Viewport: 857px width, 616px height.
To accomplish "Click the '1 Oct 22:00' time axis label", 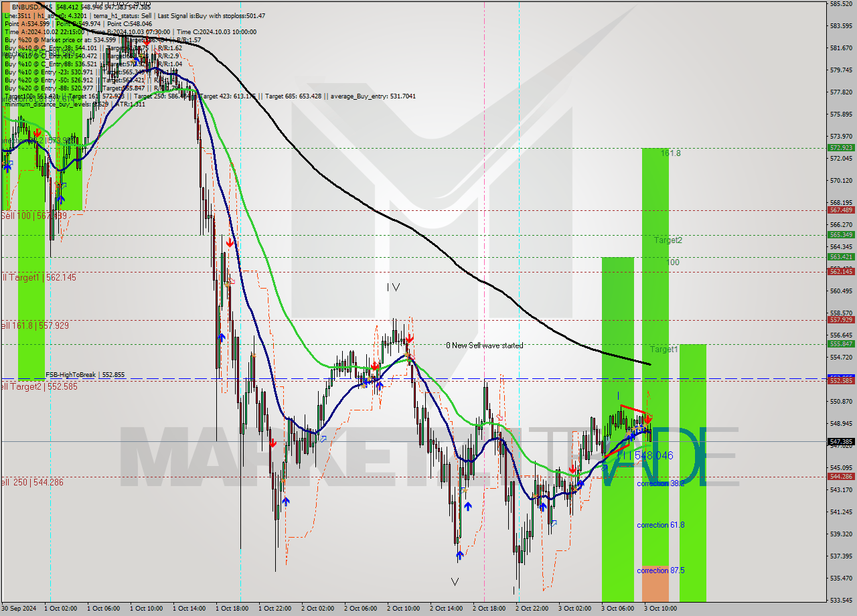I will 275,609.
